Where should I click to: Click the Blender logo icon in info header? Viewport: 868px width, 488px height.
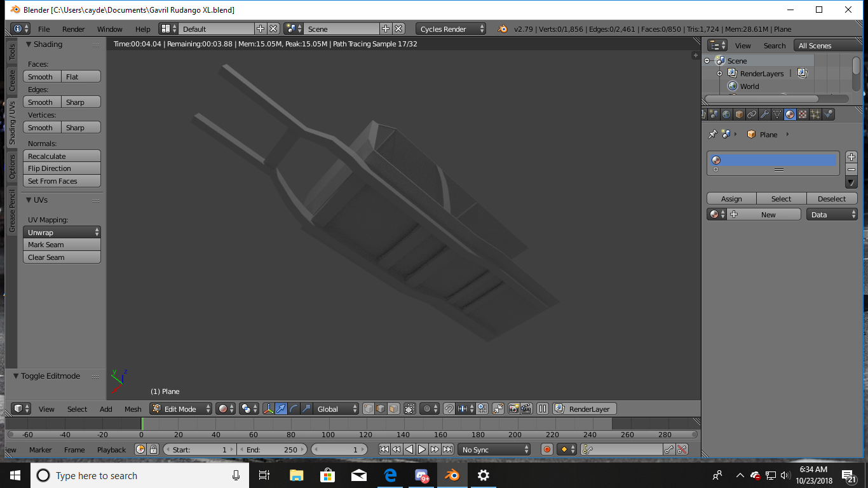(503, 29)
